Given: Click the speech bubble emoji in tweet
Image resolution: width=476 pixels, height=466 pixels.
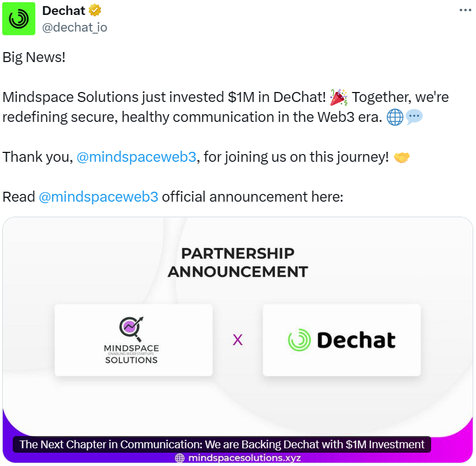Looking at the screenshot, I should click(x=414, y=117).
